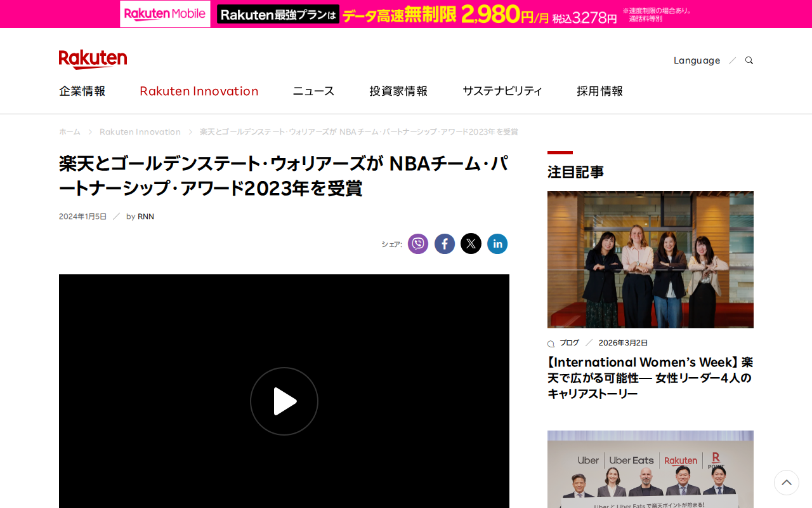Viewport: 812px width, 508px height.
Task: Go to Rakuten Innovation in the breadcrumb
Action: tap(140, 132)
